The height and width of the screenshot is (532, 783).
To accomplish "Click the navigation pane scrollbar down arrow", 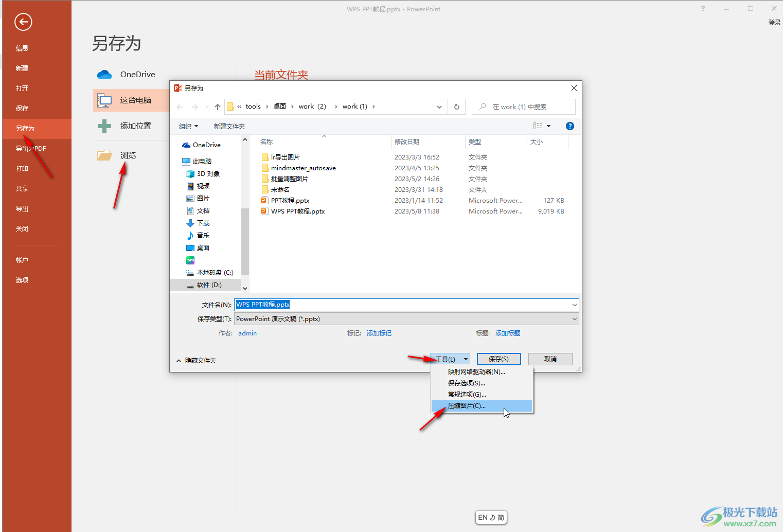I will 245,289.
